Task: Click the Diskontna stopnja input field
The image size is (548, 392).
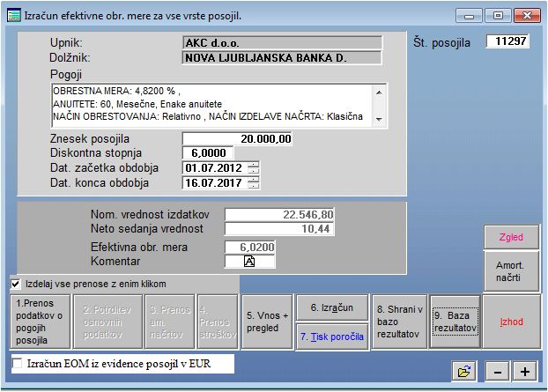Action: (208, 153)
